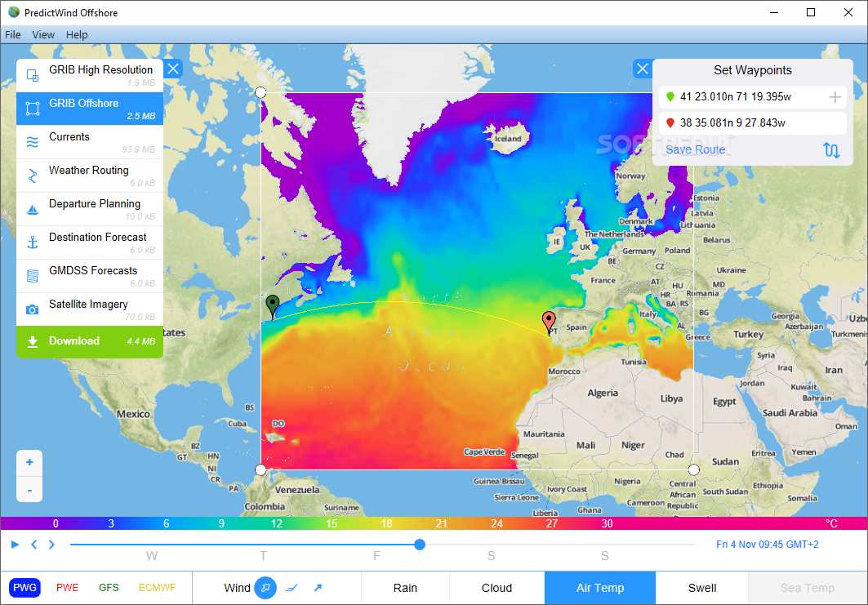The image size is (868, 605).
Task: Click the bottom-left selection area handle
Action: point(260,470)
